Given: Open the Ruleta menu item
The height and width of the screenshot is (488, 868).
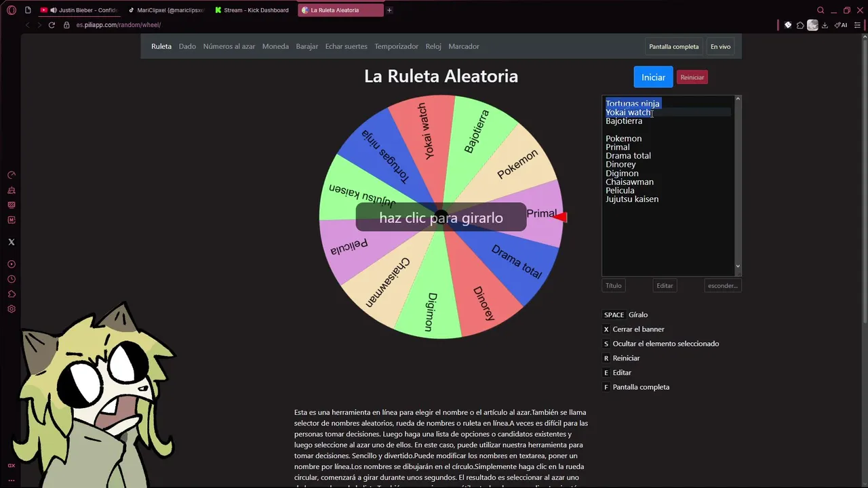Looking at the screenshot, I should (x=161, y=47).
